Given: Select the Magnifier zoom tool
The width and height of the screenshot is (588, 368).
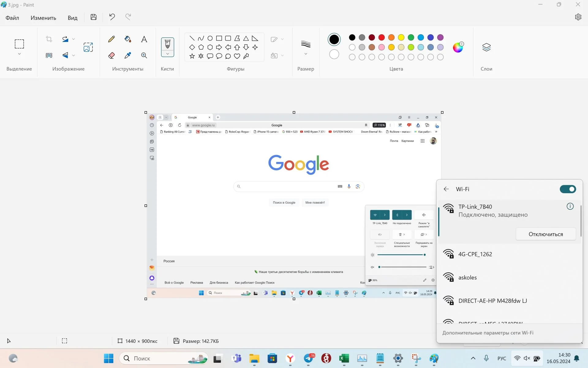Looking at the screenshot, I should 144,55.
